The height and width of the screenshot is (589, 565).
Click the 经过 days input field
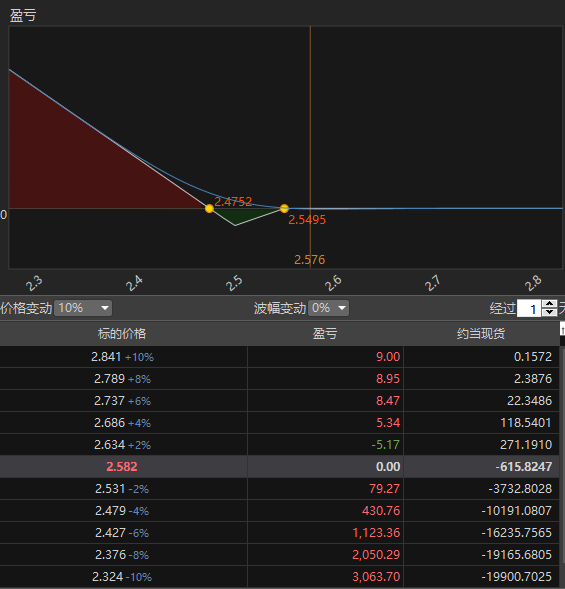pyautogui.click(x=529, y=308)
